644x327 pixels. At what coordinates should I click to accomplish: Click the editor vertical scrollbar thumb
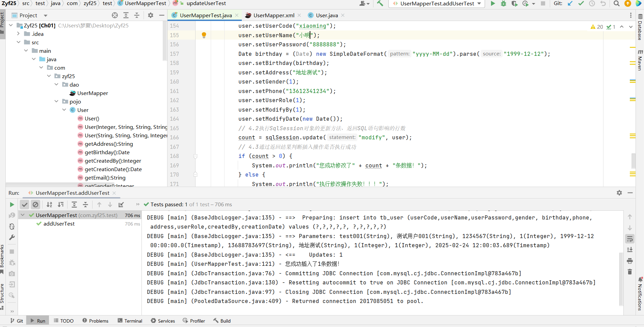tap(633, 161)
